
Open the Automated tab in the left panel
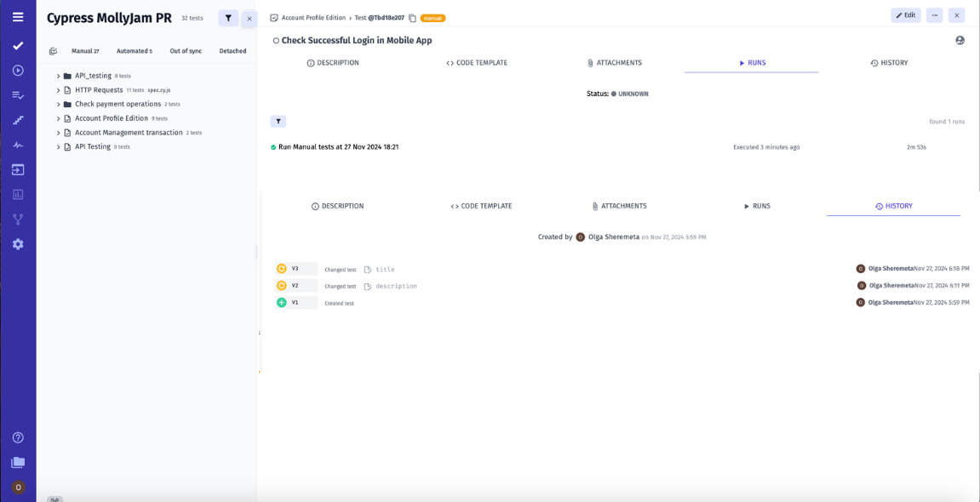(x=134, y=50)
